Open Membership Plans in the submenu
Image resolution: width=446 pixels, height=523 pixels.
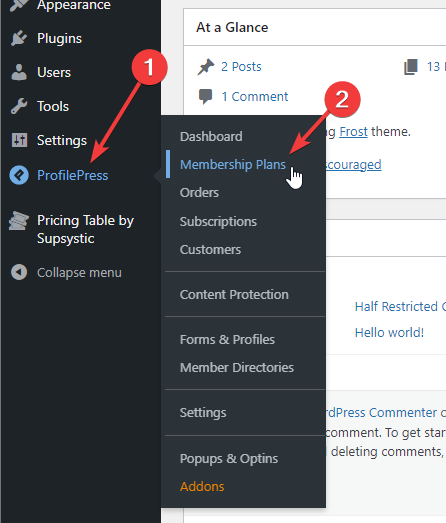[x=233, y=164]
